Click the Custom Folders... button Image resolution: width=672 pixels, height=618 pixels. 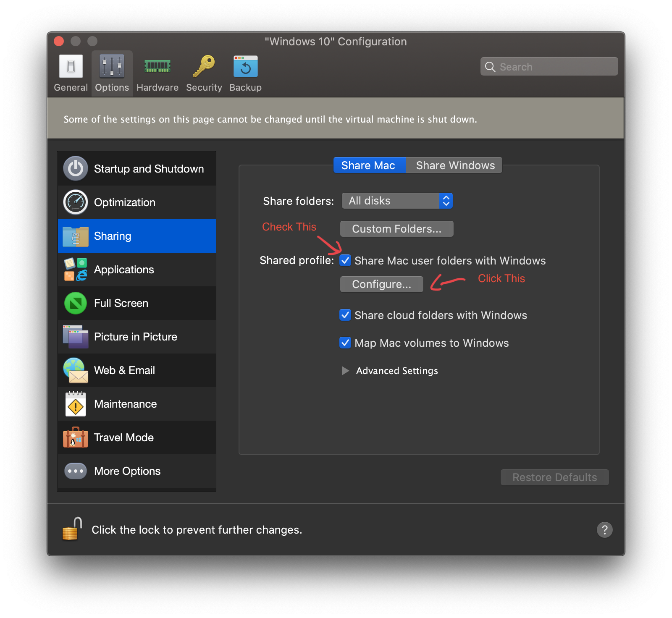coord(396,229)
